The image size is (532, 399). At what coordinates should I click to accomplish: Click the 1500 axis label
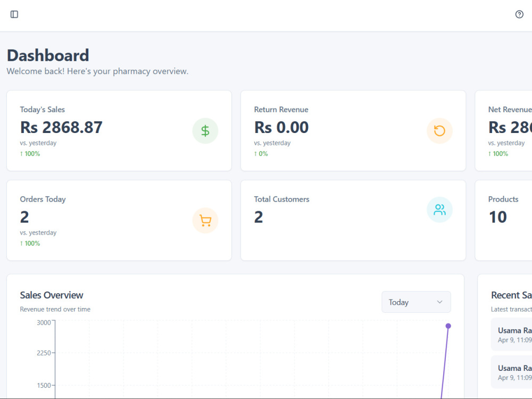click(x=44, y=385)
